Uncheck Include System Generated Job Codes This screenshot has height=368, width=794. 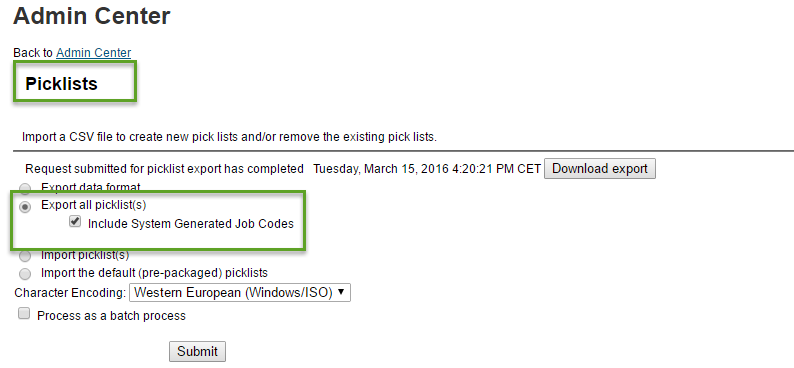point(75,221)
